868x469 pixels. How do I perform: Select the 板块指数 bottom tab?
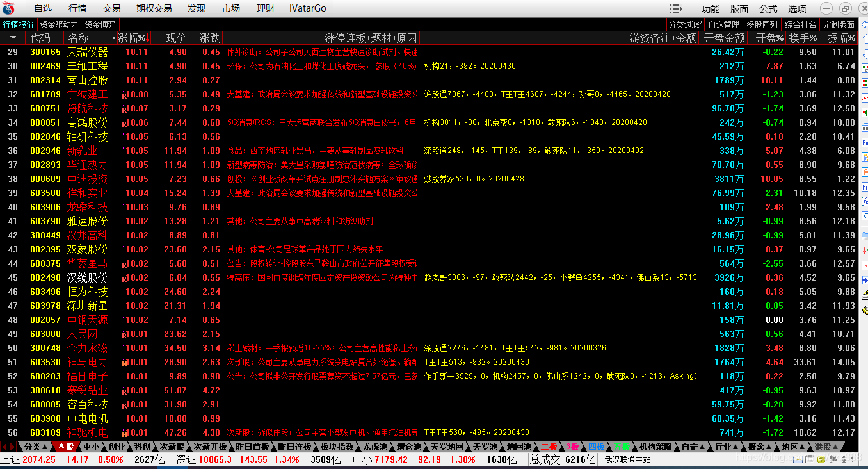337,447
